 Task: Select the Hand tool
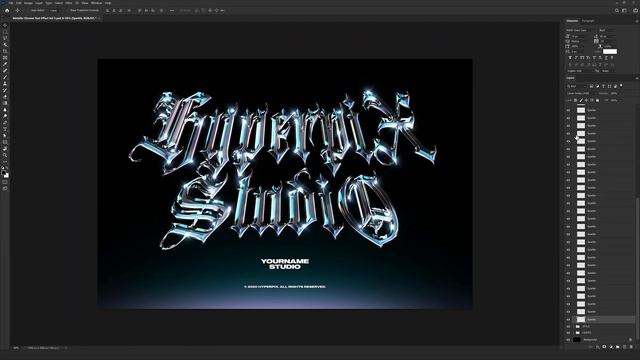coord(5,148)
